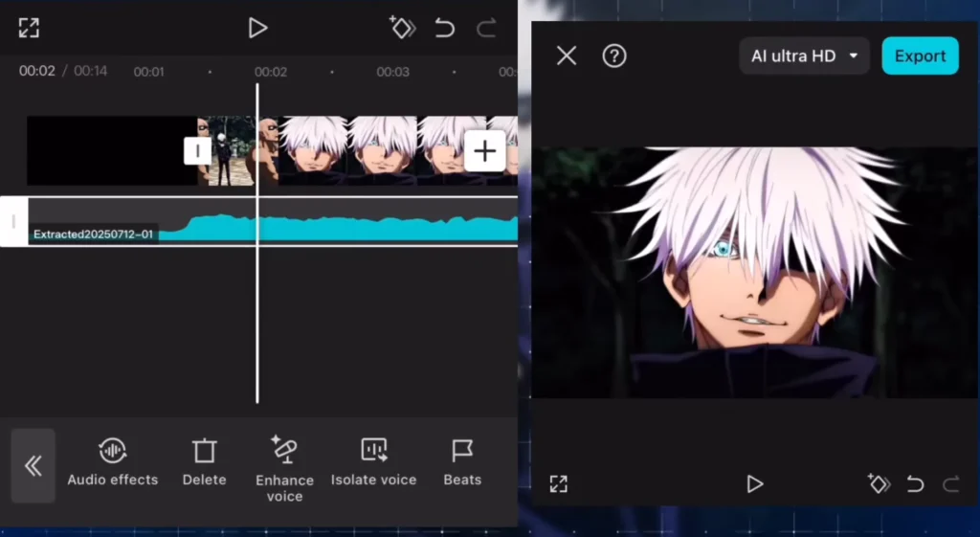
Task: Apply Enhance voice to the audio
Action: (284, 469)
